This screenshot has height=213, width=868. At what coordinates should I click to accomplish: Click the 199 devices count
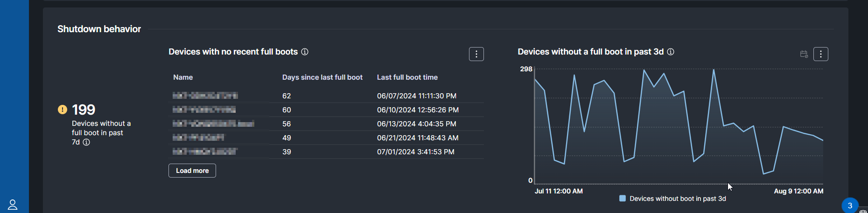click(84, 110)
